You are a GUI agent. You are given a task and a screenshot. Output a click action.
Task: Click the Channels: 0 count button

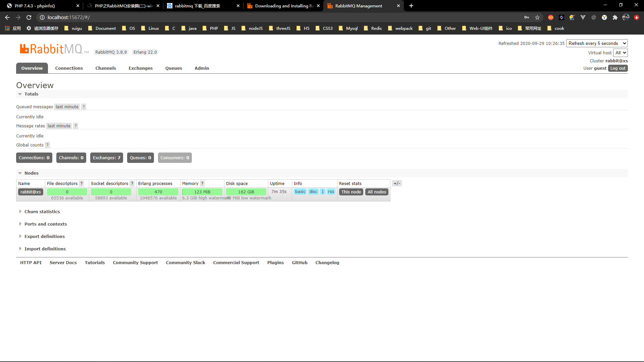[71, 158]
